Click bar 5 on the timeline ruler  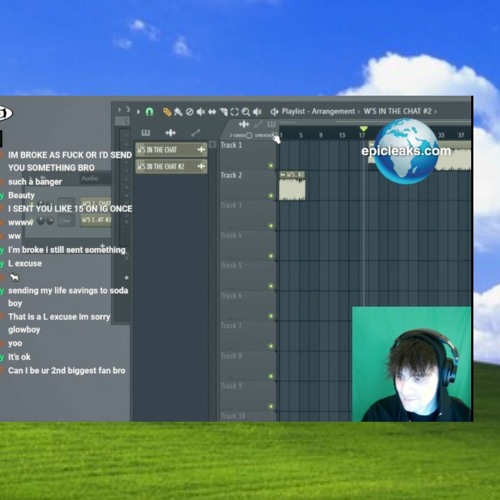click(301, 135)
